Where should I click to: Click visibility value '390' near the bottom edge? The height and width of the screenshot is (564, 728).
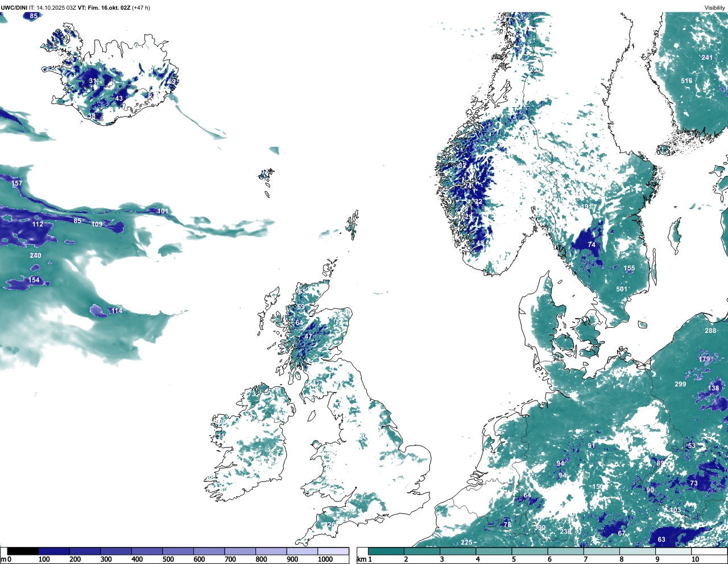[x=540, y=528]
